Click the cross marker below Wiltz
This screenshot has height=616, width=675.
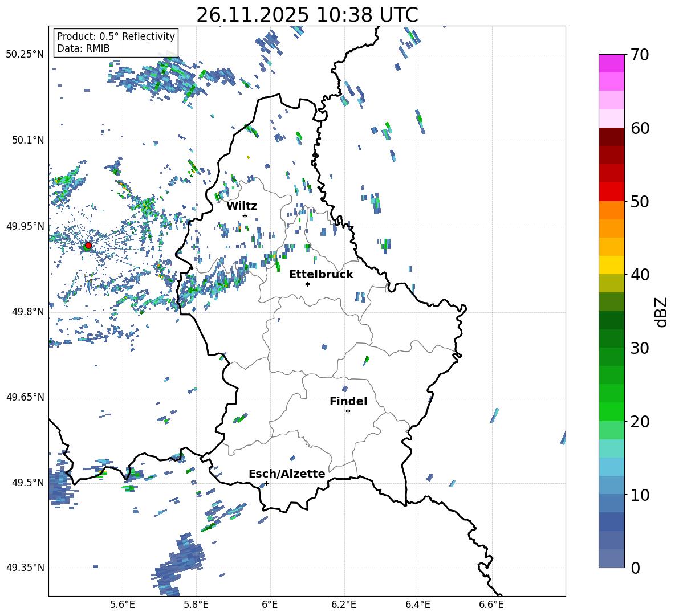(x=245, y=215)
